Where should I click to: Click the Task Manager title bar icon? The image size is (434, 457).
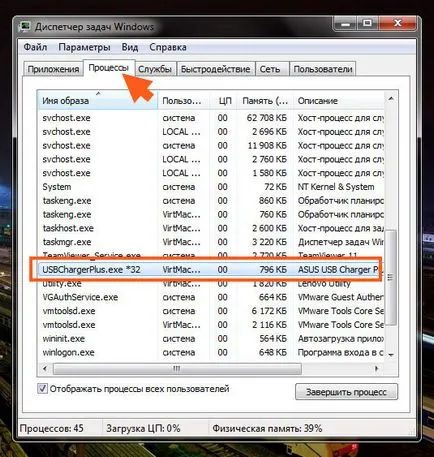point(25,27)
